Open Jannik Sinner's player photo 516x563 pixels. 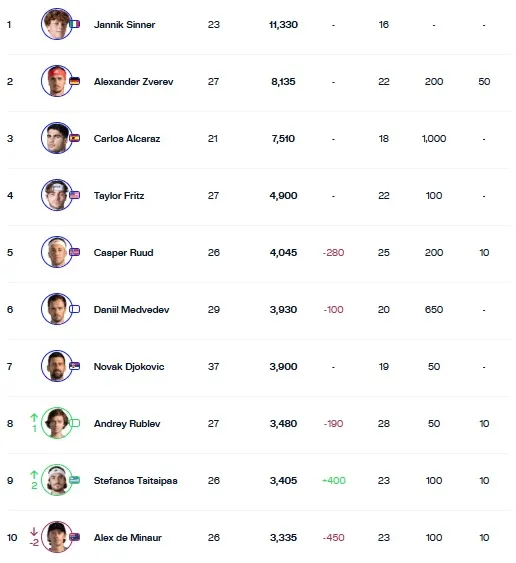click(x=57, y=24)
